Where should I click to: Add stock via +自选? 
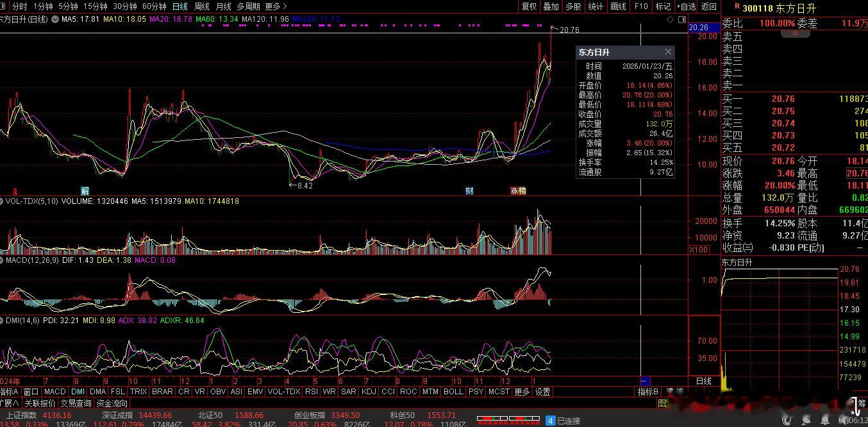[x=686, y=6]
